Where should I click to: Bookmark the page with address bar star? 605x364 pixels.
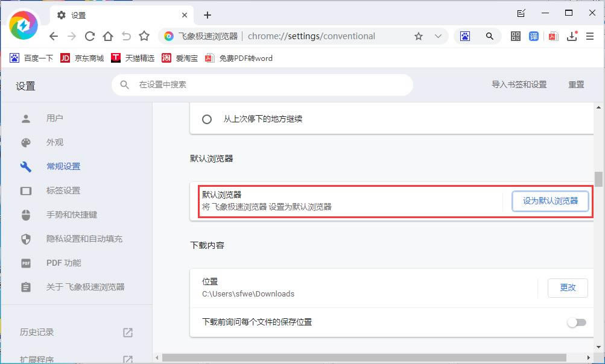(419, 36)
